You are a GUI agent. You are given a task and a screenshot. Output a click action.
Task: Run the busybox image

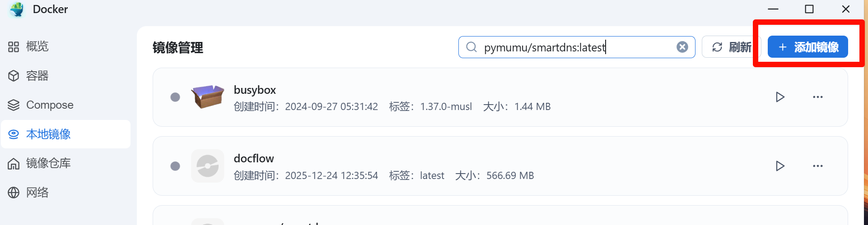[780, 97]
